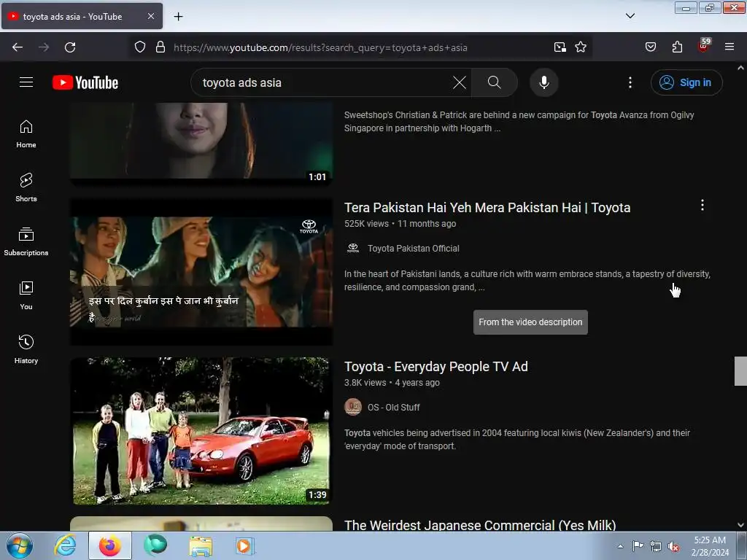This screenshot has height=560, width=747.
Task: Clear the search query with X
Action: pyautogui.click(x=460, y=82)
